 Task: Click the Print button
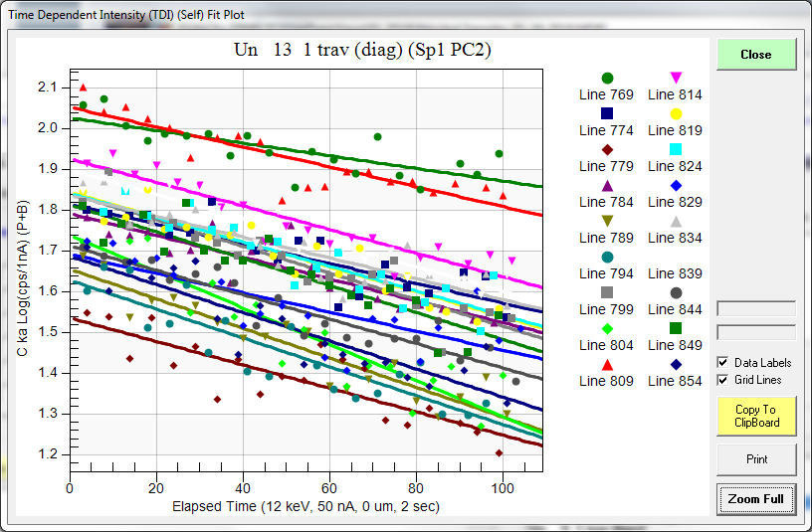[756, 459]
